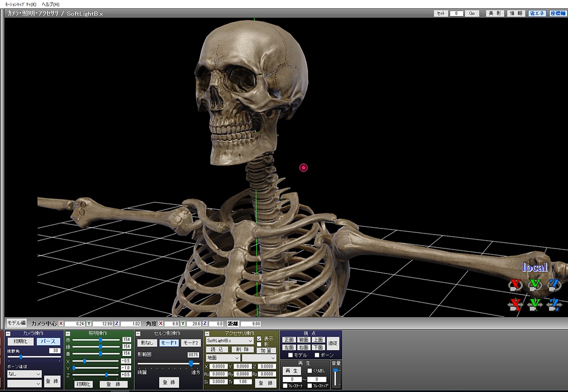This screenshot has height=392, width=568.
Task: Check the モデル checkbox under 視点
Action: (290, 355)
